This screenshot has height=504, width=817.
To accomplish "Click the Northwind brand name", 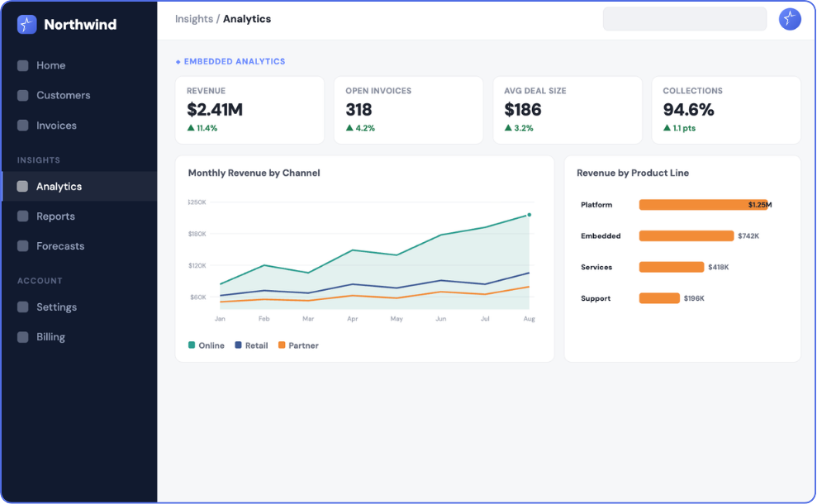I will [x=80, y=25].
